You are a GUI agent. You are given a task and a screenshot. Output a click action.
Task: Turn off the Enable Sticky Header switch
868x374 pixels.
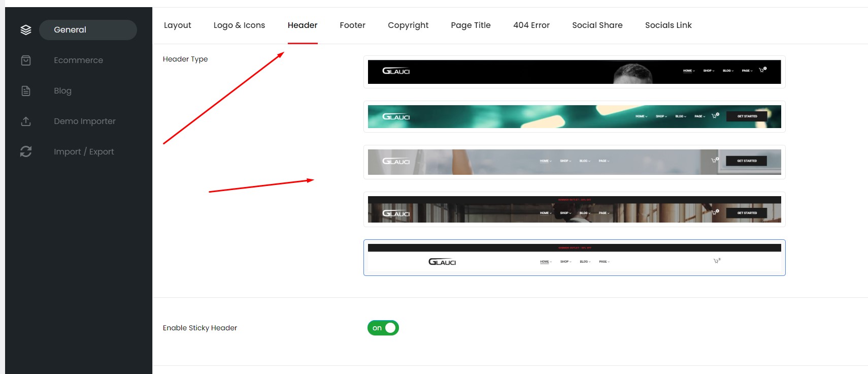[x=383, y=328]
